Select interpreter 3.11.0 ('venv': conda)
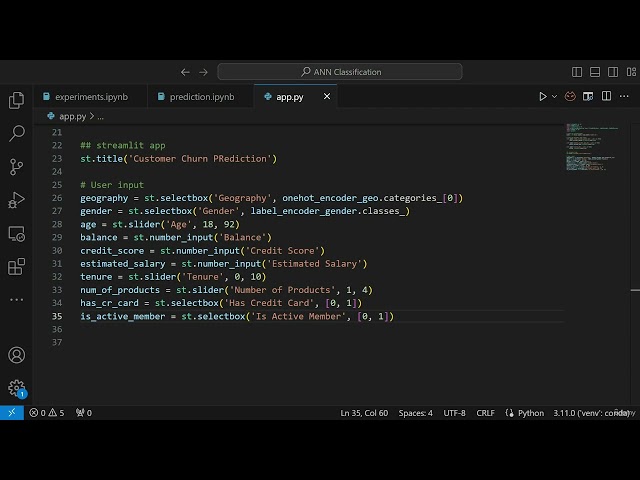The height and width of the screenshot is (480, 640). point(591,413)
